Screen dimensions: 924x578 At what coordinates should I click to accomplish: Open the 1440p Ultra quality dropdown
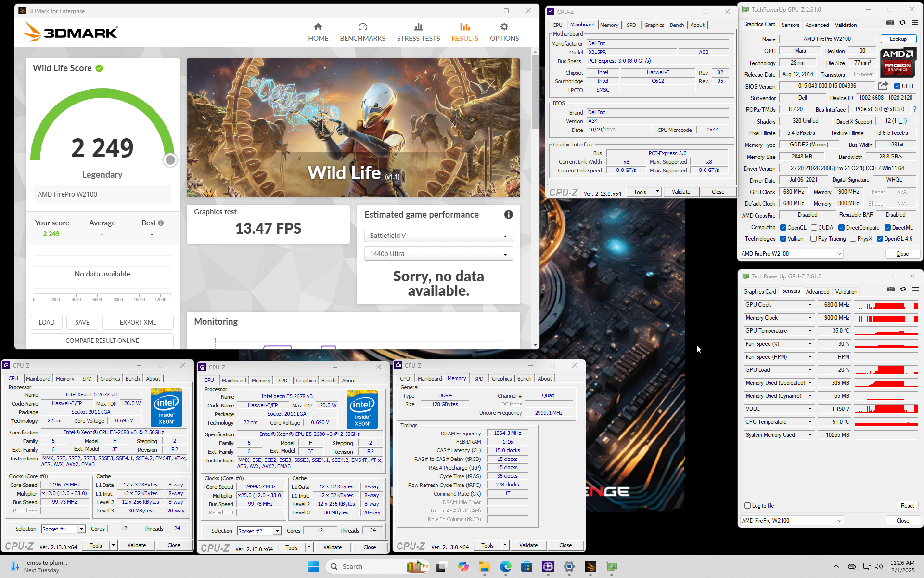tap(438, 254)
